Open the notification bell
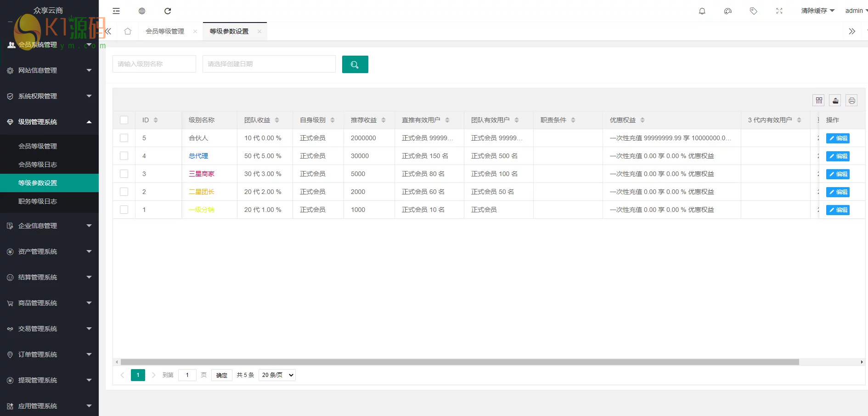This screenshot has height=416, width=868. (x=702, y=11)
